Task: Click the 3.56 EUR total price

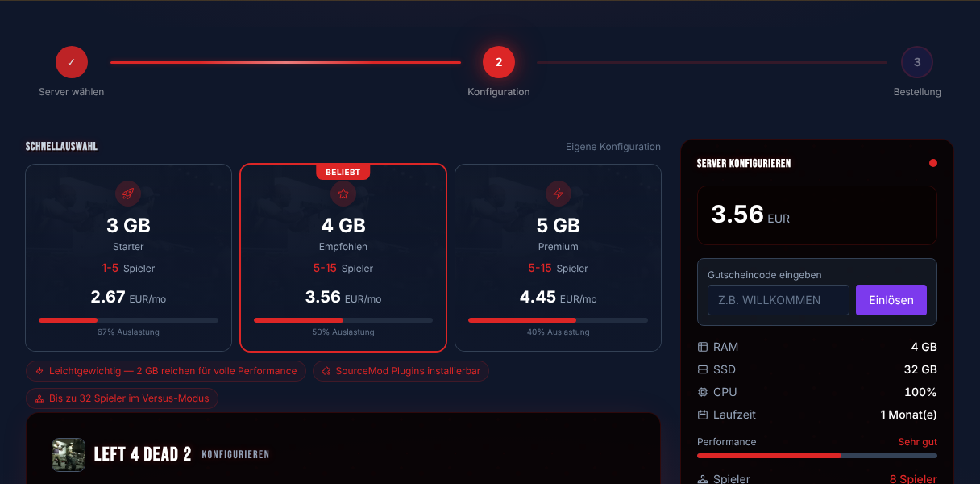Action: [x=750, y=215]
